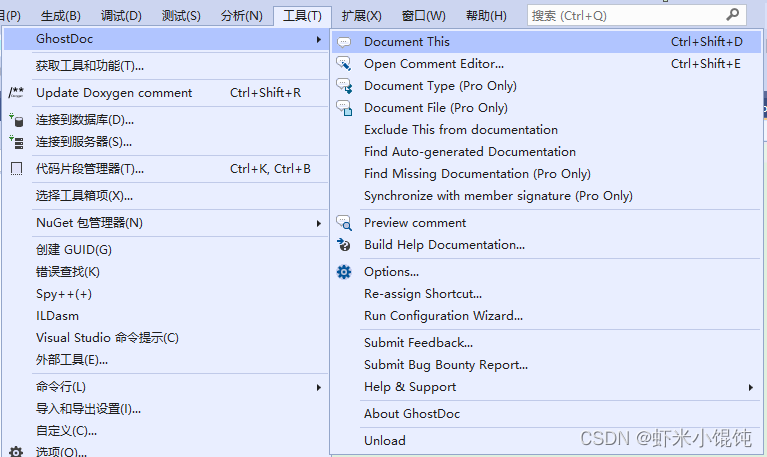Click the Document File icon
This screenshot has height=457, width=767.
point(344,108)
